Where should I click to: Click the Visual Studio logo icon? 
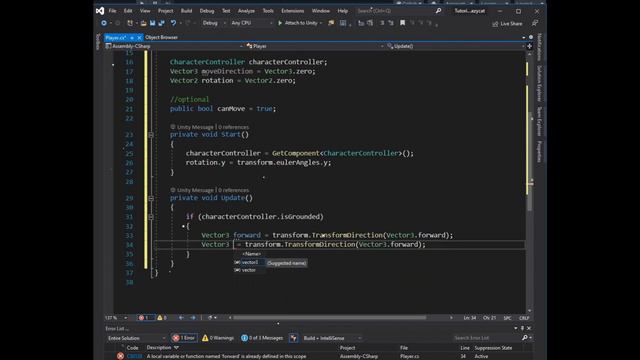pos(100,11)
